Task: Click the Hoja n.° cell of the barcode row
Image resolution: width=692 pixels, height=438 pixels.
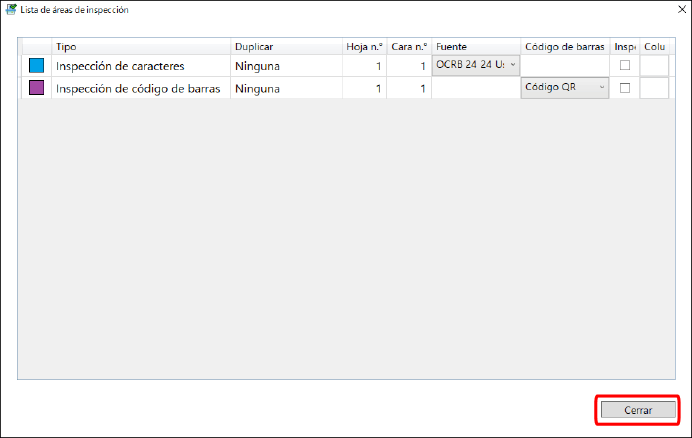Action: pos(364,88)
